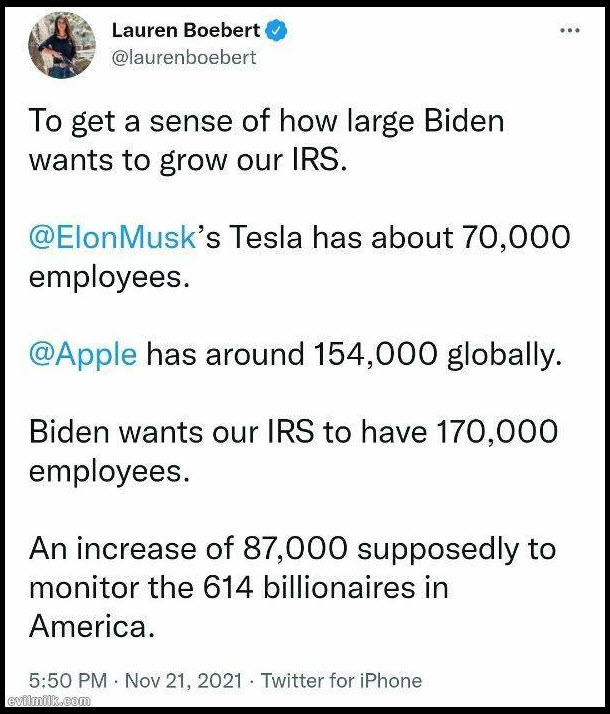Click the blue verified checkmark badge
The width and height of the screenshot is (610, 714).
[x=276, y=31]
